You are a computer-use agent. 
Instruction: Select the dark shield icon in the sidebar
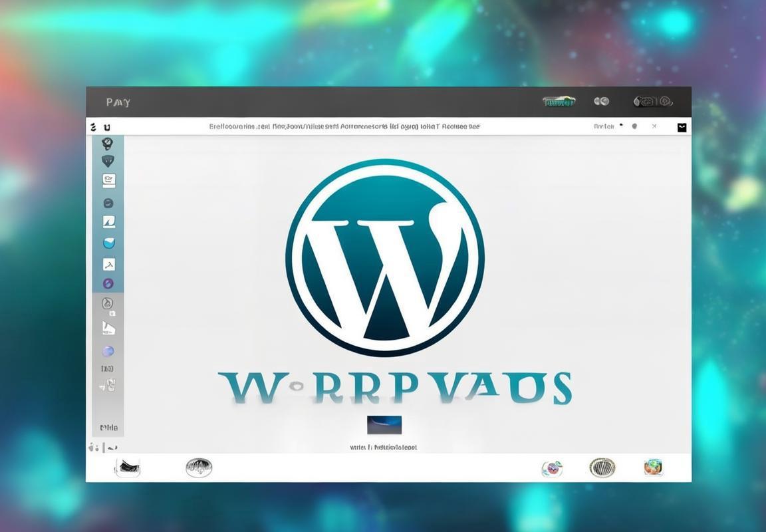click(x=108, y=161)
